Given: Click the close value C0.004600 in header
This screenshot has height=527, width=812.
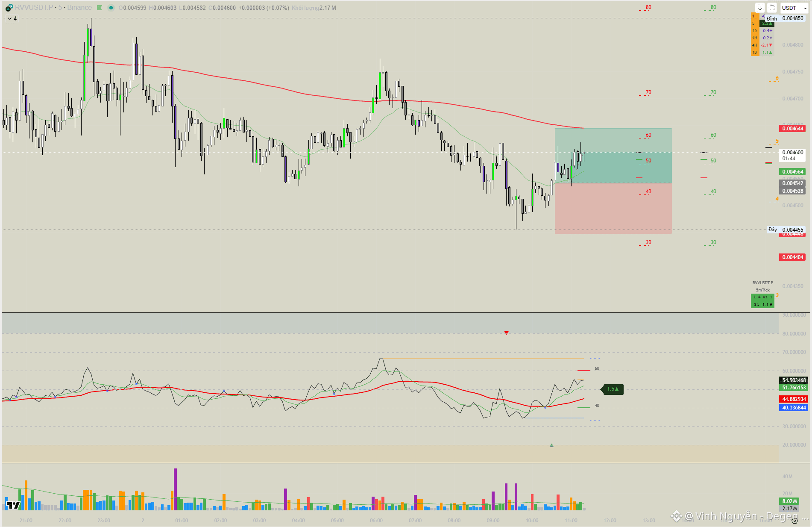Looking at the screenshot, I should click(222, 8).
